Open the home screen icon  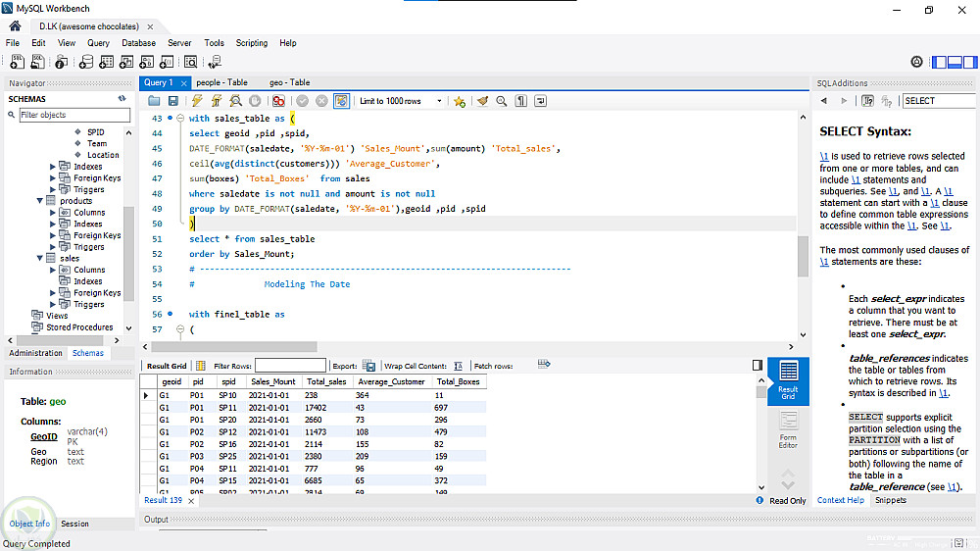click(x=15, y=25)
